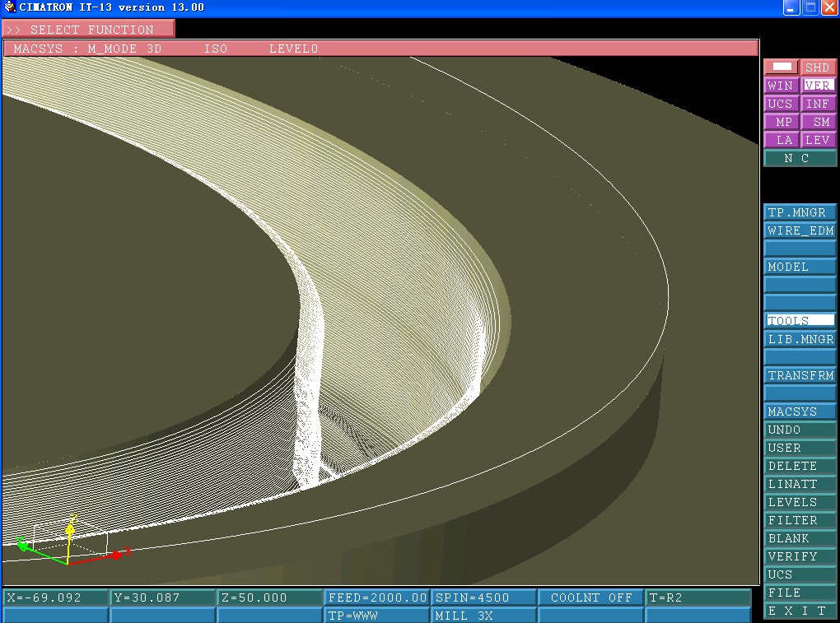
Task: Open the FILTER menu
Action: point(800,520)
